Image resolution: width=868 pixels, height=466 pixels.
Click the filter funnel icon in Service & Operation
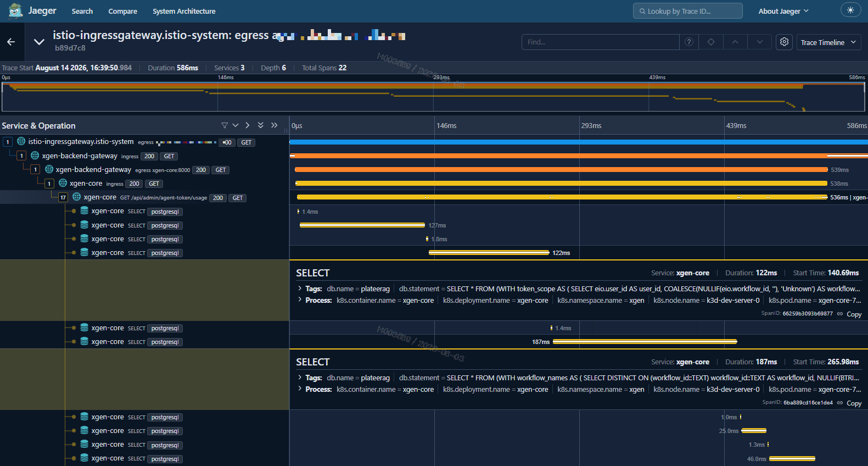(225, 125)
